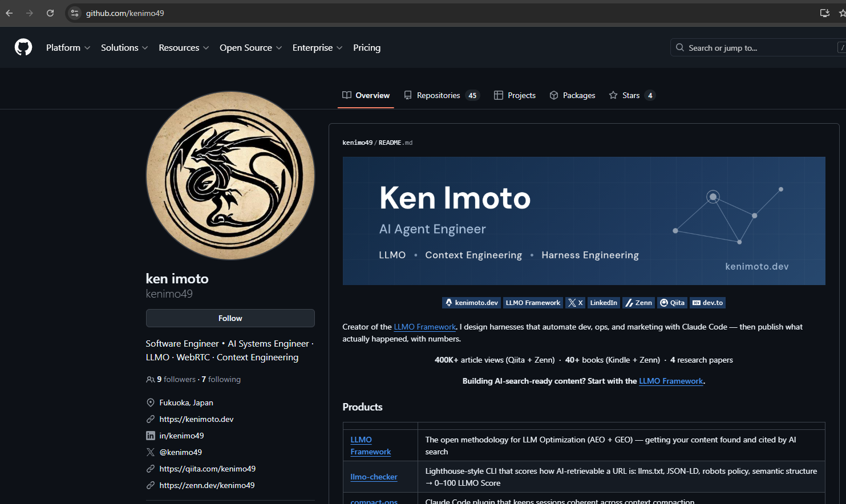Viewport: 846px width, 504px height.
Task: Expand the Solutions menu
Action: click(x=124, y=48)
